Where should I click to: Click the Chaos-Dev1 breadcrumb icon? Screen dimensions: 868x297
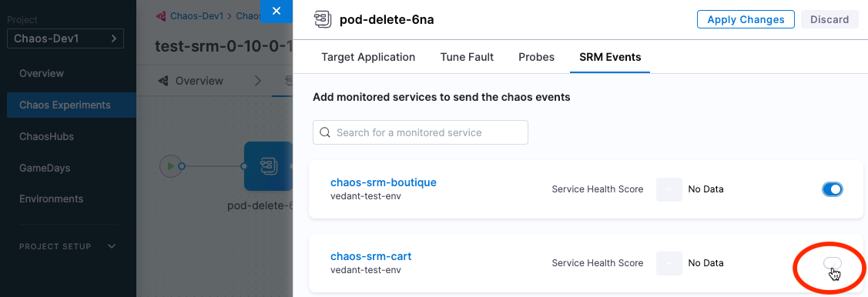pos(161,16)
